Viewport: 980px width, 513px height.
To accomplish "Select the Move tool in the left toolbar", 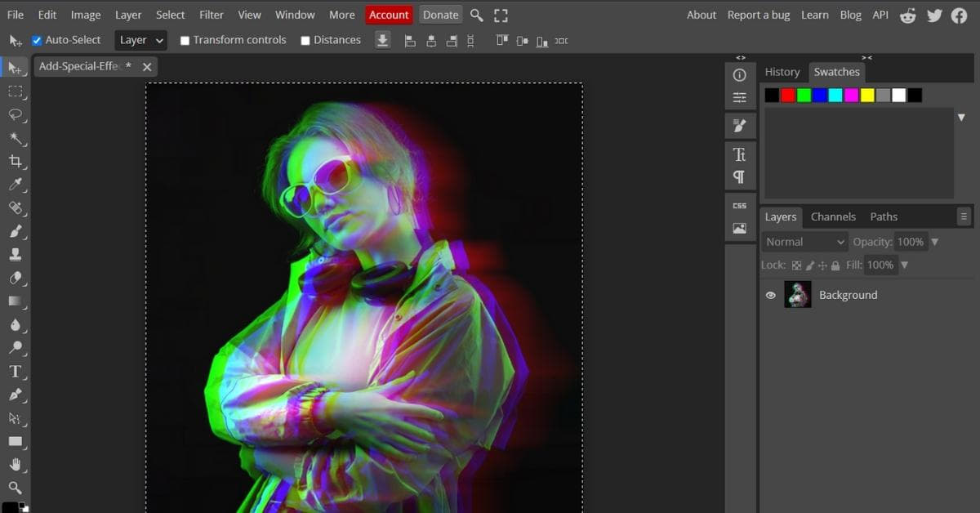I will point(15,68).
